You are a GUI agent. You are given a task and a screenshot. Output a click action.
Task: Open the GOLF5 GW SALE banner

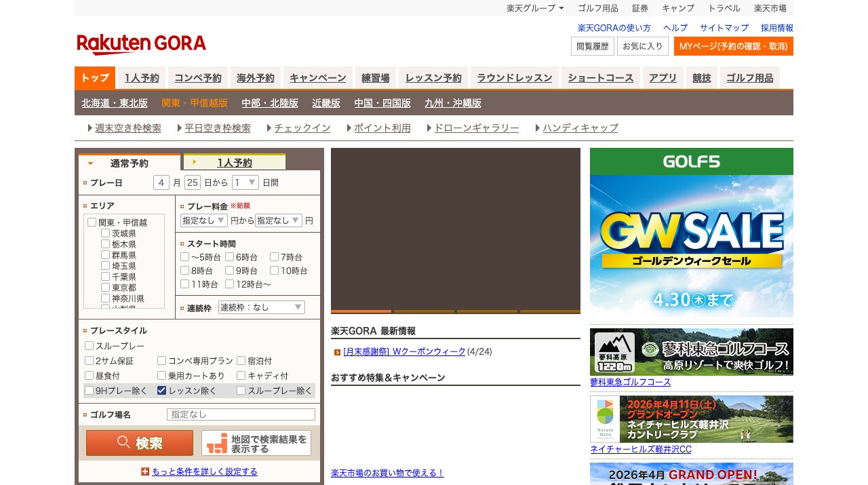tap(692, 233)
